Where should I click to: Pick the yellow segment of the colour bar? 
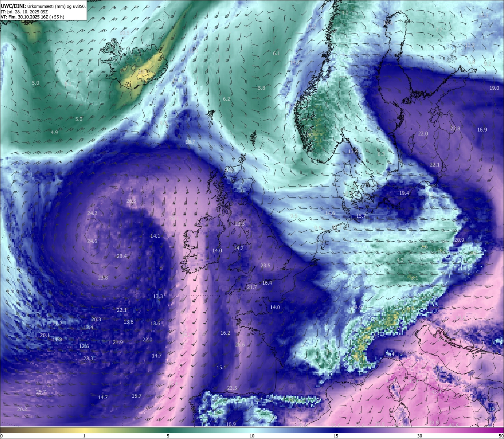tap(85, 430)
